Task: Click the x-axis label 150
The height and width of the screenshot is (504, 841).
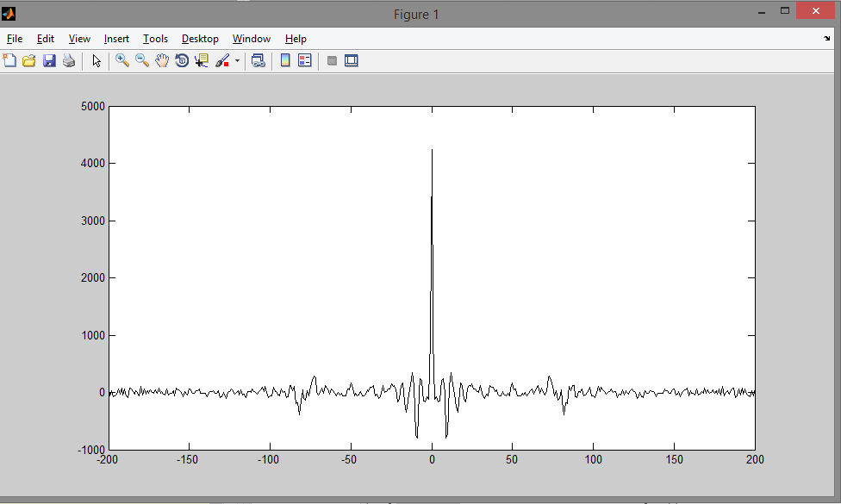Action: coord(674,459)
